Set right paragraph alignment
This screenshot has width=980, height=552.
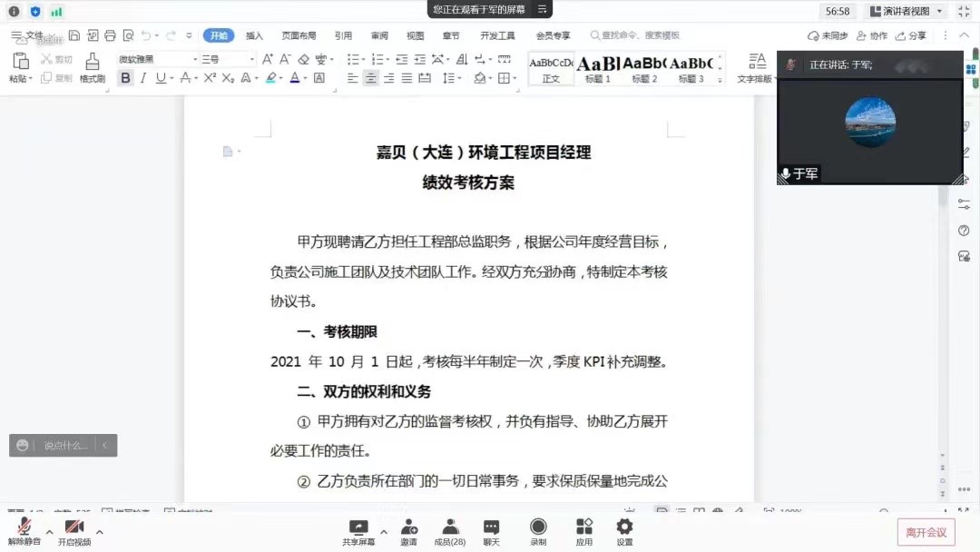(388, 78)
